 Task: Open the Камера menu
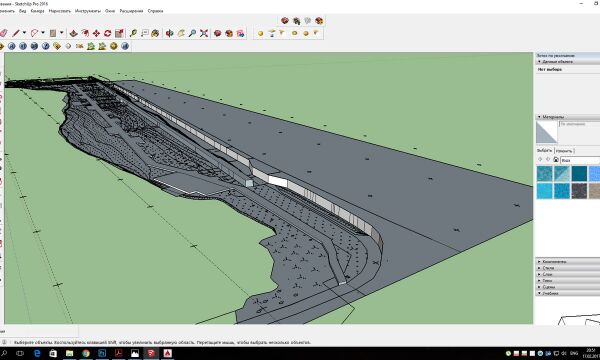pyautogui.click(x=38, y=11)
